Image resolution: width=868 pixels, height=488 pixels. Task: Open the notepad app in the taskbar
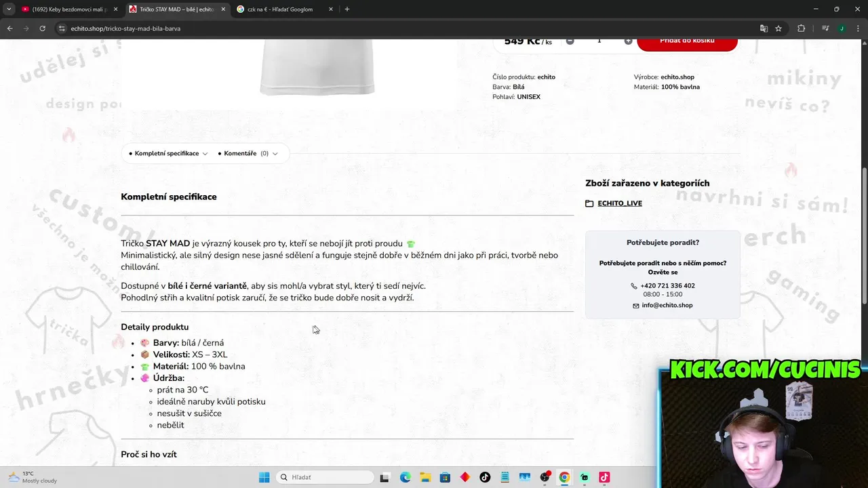(505, 477)
